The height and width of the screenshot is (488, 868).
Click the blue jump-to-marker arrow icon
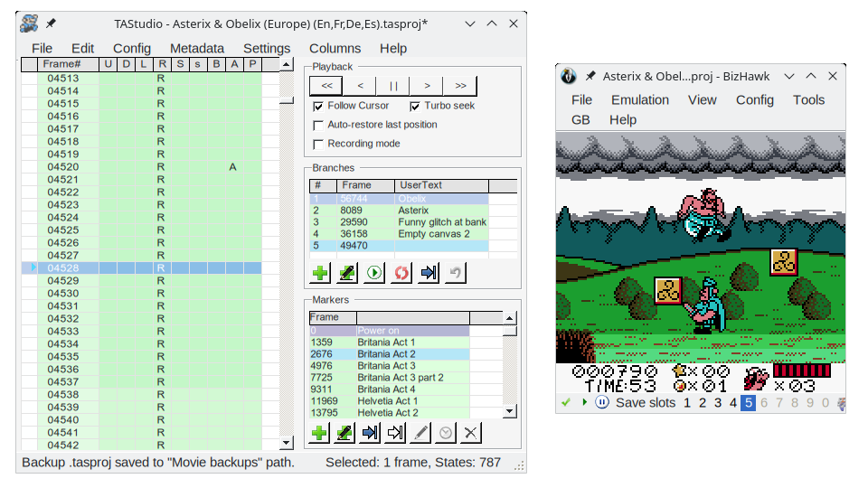369,433
